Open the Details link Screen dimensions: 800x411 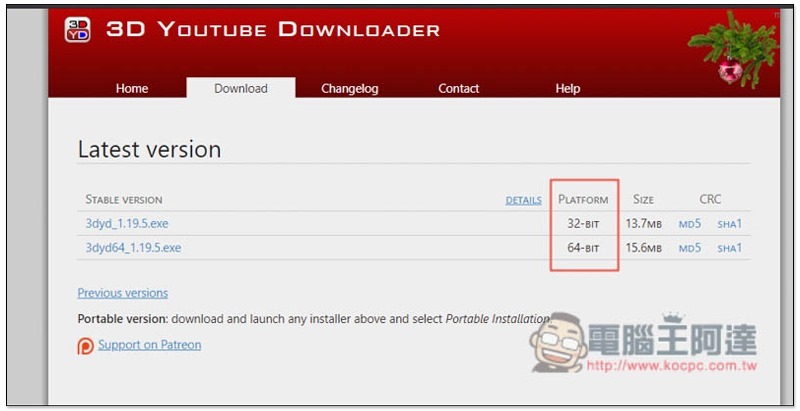point(523,200)
